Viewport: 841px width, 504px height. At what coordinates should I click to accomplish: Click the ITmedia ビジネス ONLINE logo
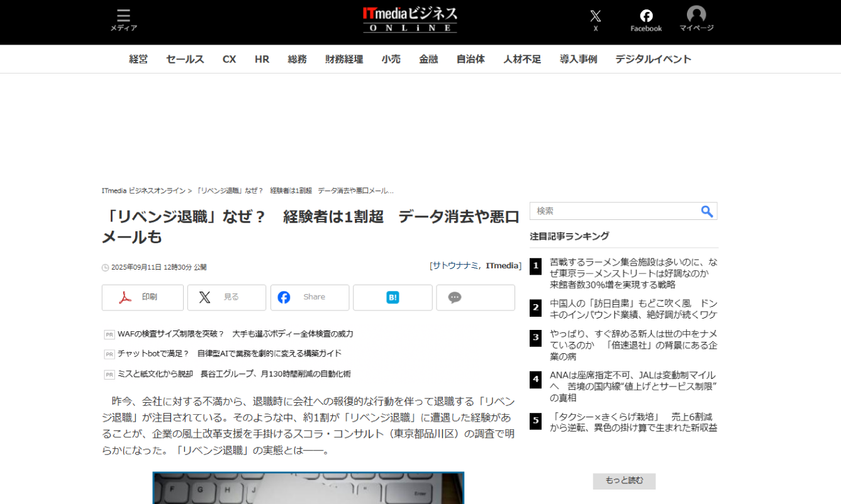(410, 19)
